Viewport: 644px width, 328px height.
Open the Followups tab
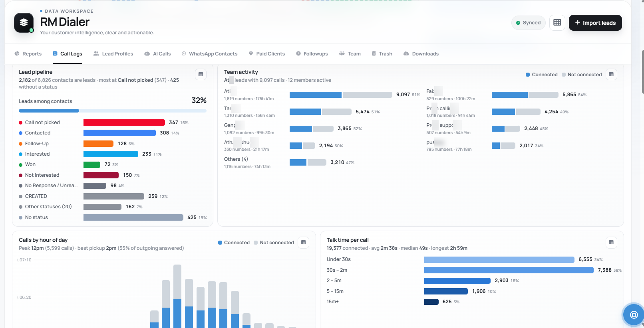coord(312,54)
